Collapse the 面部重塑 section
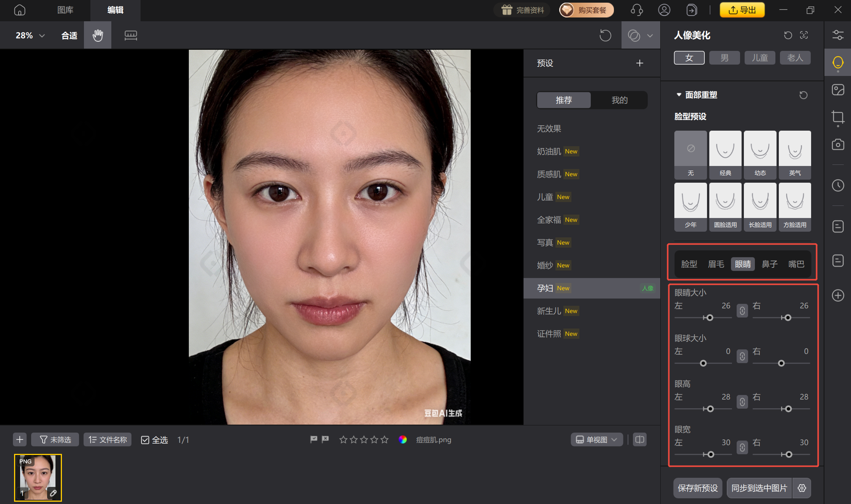This screenshot has width=851, height=504. [679, 95]
